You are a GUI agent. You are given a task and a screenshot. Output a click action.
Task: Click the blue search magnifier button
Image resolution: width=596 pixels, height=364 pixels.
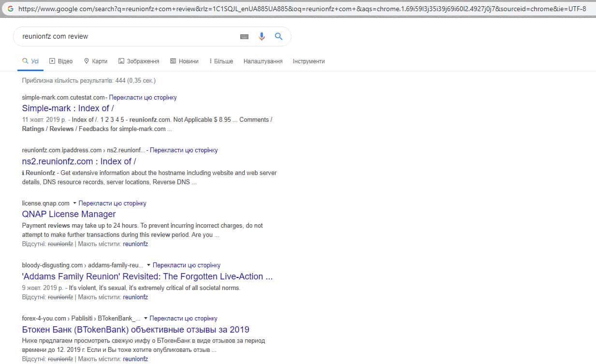click(x=278, y=36)
